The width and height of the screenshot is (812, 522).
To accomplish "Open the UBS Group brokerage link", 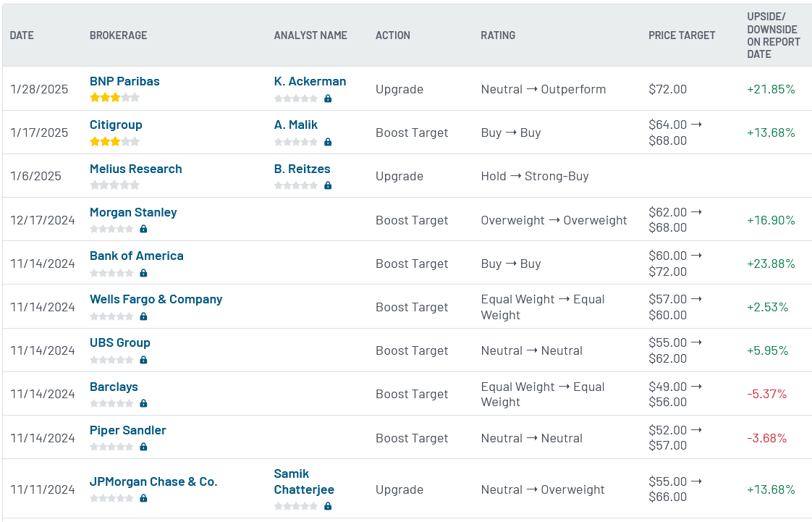I will (x=119, y=343).
